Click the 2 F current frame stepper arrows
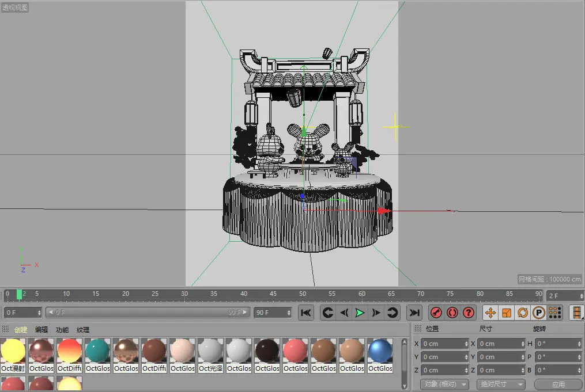This screenshot has height=392, width=585. 582,296
